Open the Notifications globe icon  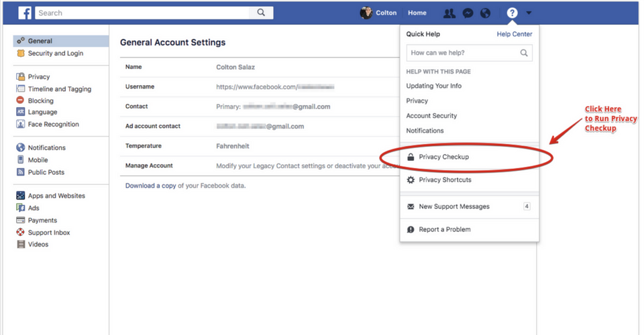(x=486, y=13)
